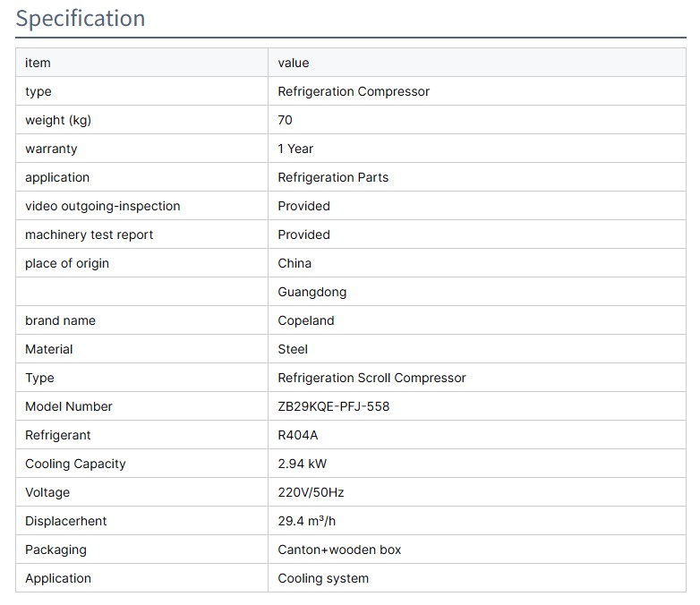Select the 'Refrigeration Parts' value cell
This screenshot has width=700, height=605.
tap(333, 177)
